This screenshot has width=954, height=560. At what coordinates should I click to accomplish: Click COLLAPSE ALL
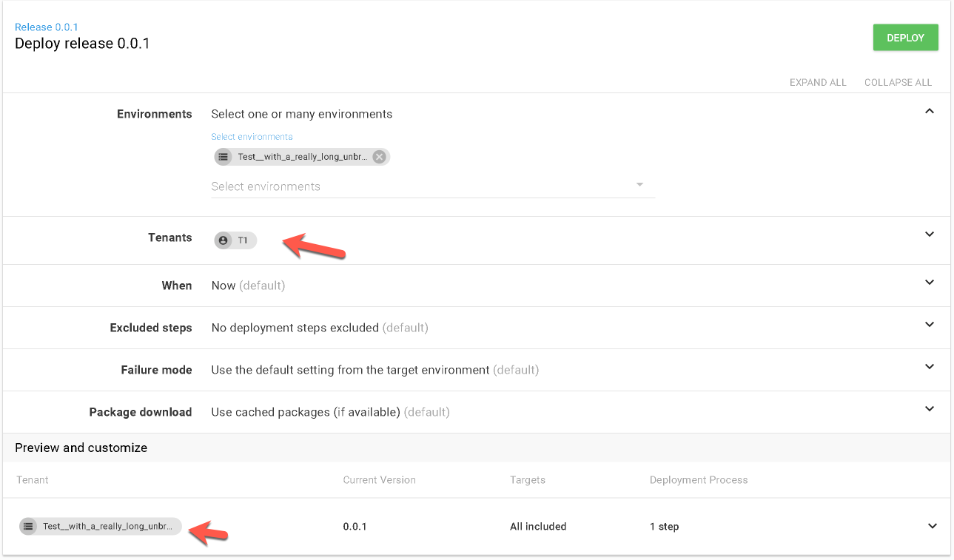(898, 82)
